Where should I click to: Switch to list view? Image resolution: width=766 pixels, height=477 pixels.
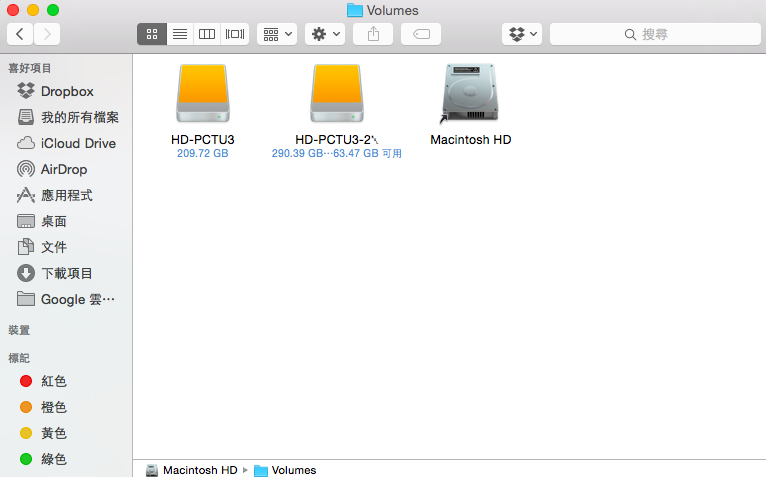tap(180, 34)
